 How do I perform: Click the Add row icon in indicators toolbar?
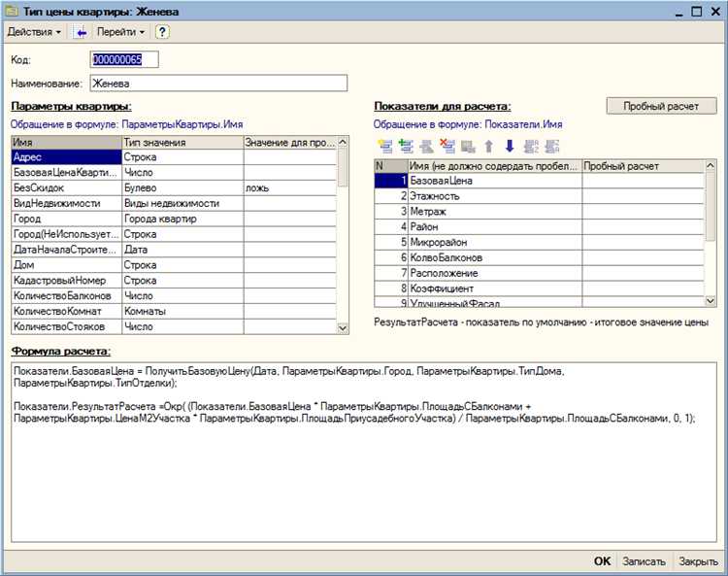pyautogui.click(x=385, y=147)
